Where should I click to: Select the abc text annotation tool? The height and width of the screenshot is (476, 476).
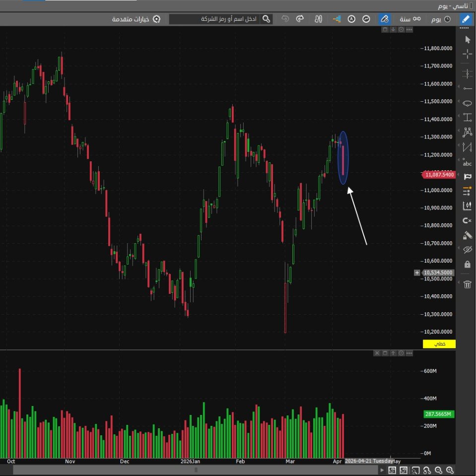(x=467, y=164)
